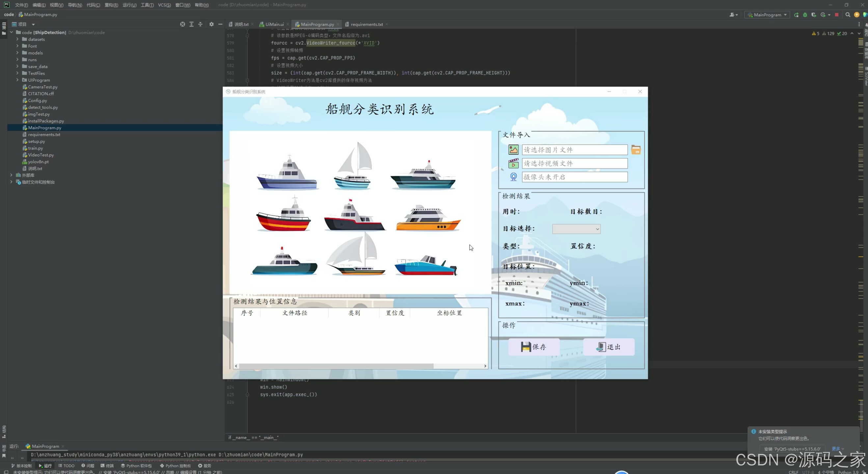Click the three-dot editor tabs menu
This screenshot has width=868, height=474.
click(x=859, y=24)
